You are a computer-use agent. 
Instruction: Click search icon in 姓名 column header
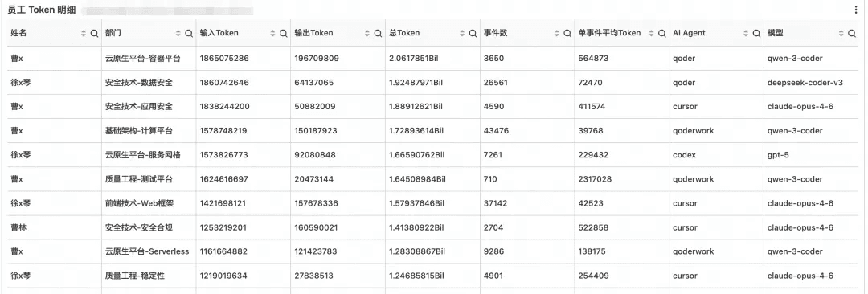click(x=94, y=33)
